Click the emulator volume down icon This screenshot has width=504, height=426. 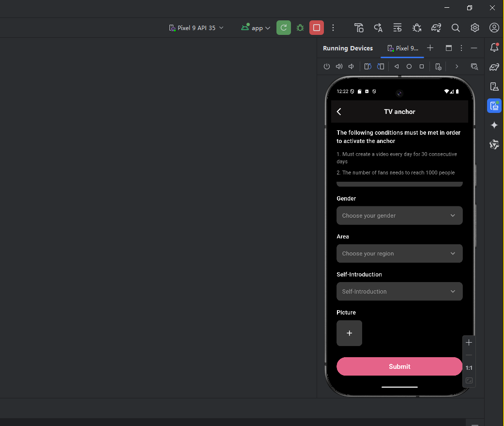coord(351,66)
